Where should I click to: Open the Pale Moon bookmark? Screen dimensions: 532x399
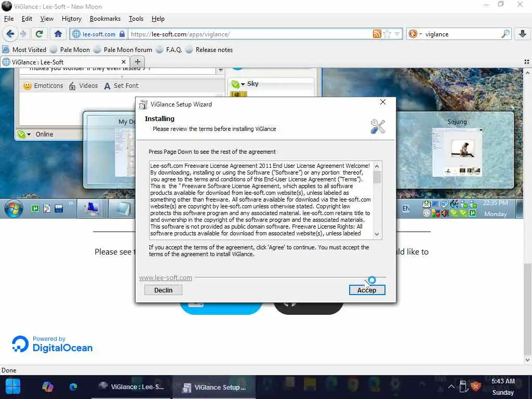70,49
